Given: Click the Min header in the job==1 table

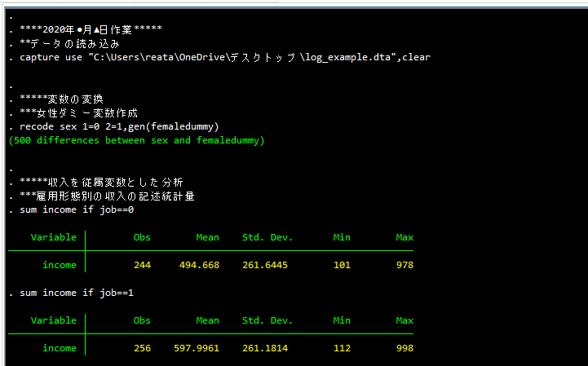Looking at the screenshot, I should [x=342, y=320].
